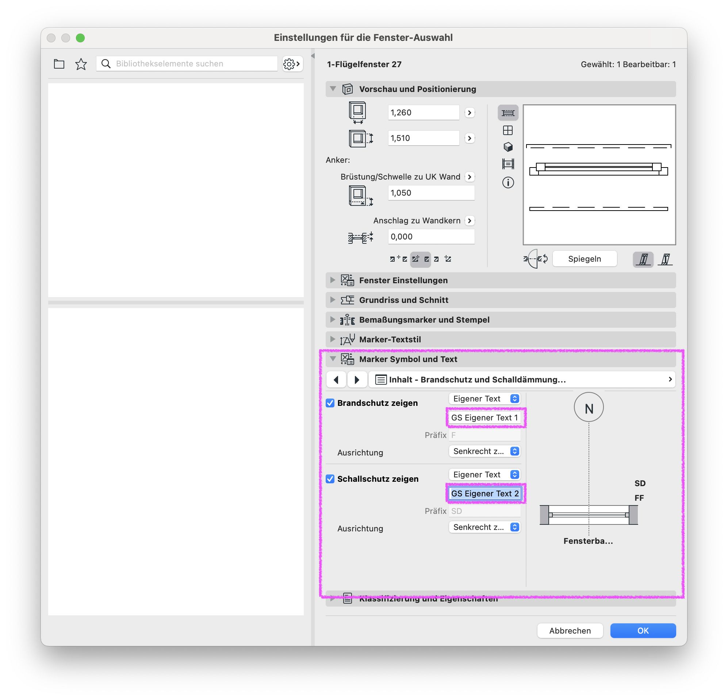Click Abbrechen to cancel
Image resolution: width=728 pixels, height=700 pixels.
point(570,631)
